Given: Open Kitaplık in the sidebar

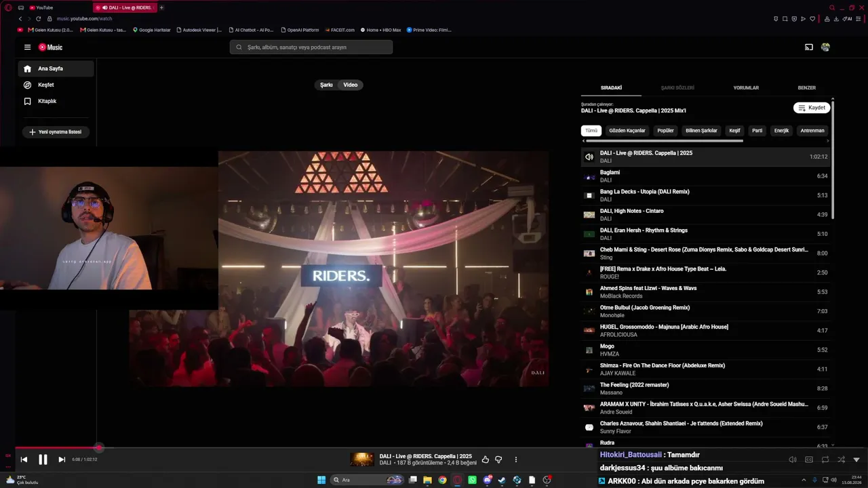Looking at the screenshot, I should pos(56,101).
